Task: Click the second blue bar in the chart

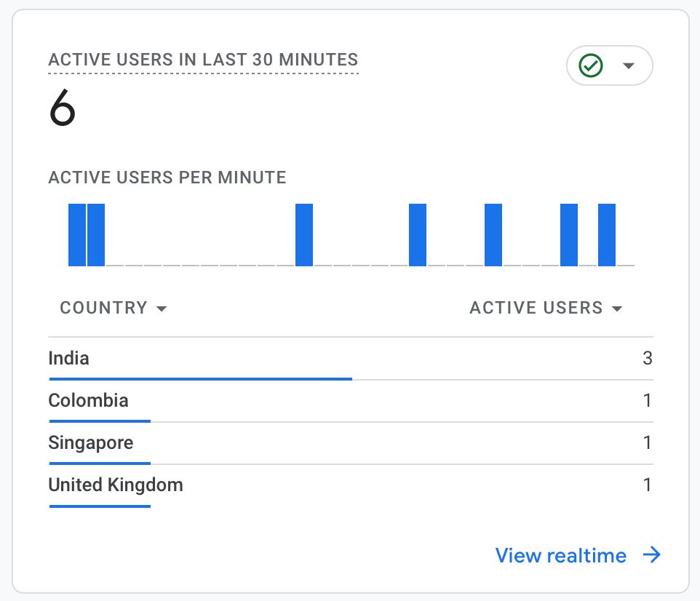Action: pos(96,234)
